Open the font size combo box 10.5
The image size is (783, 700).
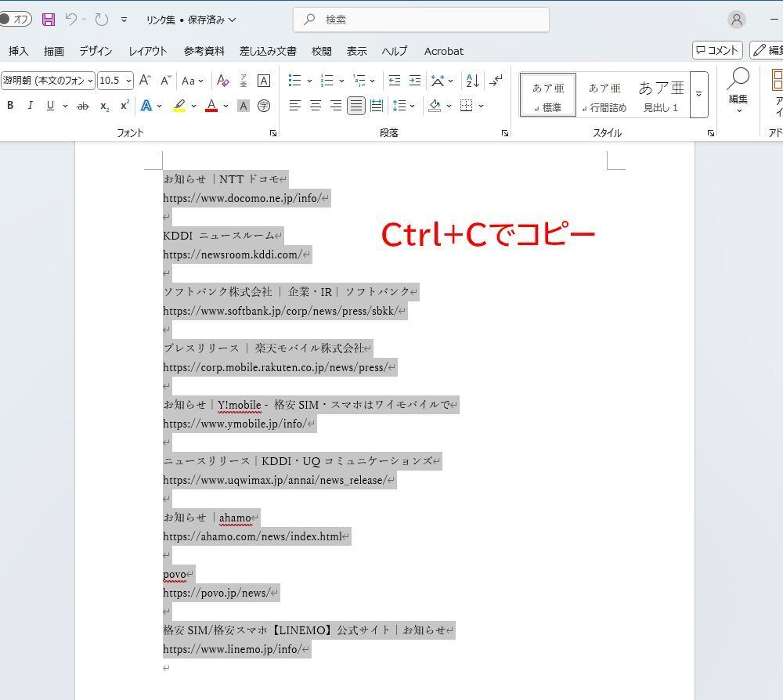click(x=115, y=81)
